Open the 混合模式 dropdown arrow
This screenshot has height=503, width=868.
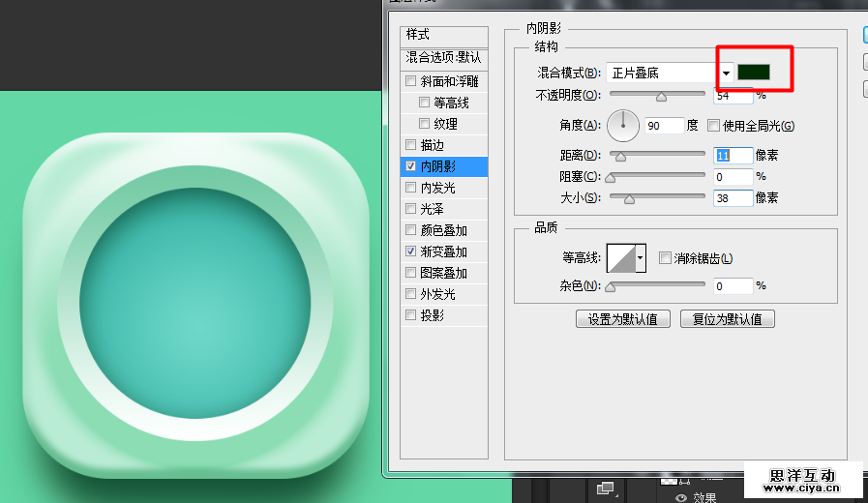(726, 74)
